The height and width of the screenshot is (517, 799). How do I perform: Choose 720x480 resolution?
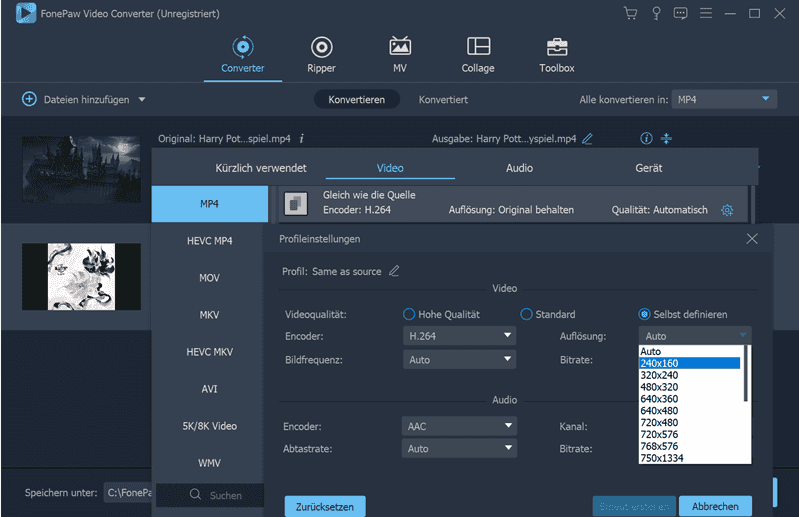click(x=690, y=422)
